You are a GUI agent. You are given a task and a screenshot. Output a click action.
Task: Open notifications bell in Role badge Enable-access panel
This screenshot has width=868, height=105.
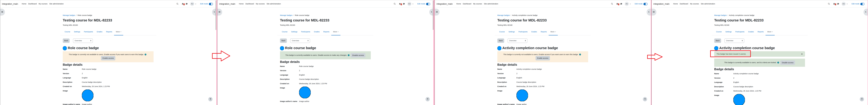point(183,4)
